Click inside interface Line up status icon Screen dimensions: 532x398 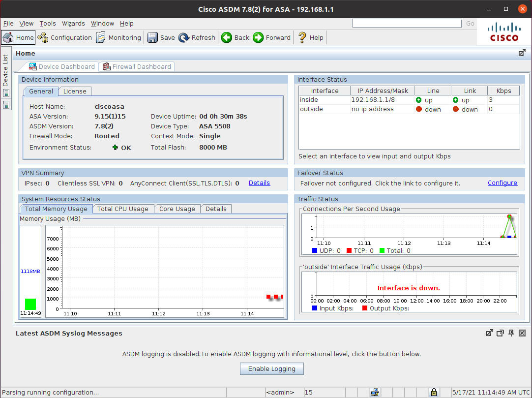pyautogui.click(x=419, y=100)
